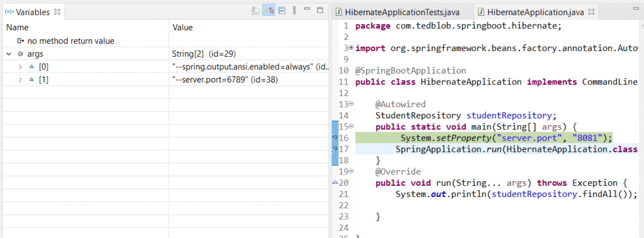
Task: Click the System.setProperty line 16 code
Action: click(x=506, y=138)
